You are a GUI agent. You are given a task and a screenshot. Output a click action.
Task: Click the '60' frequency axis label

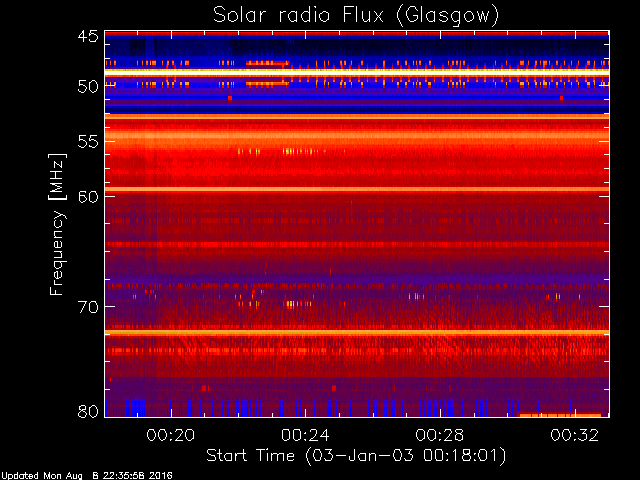88,196
